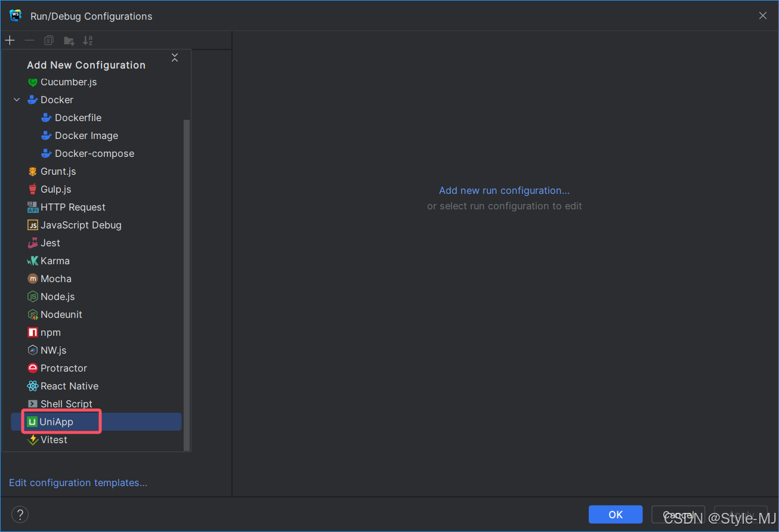Click the Jest icon
779x532 pixels.
coord(33,243)
